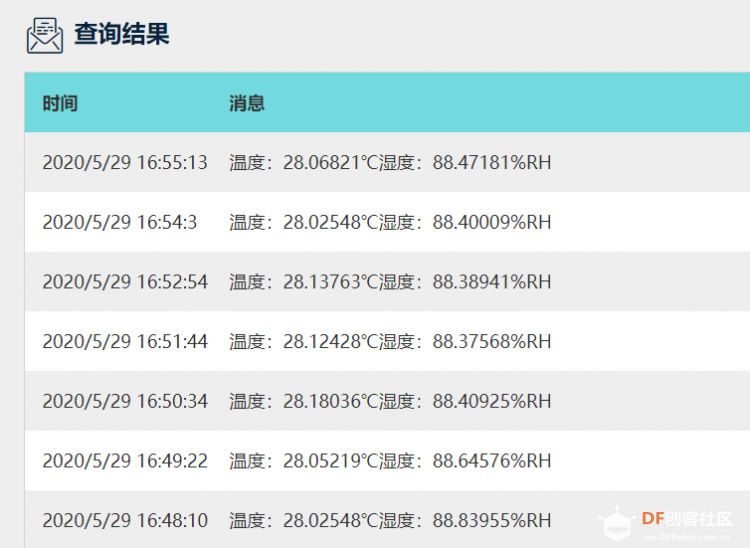This screenshot has height=548, width=750.
Task: Select message with temperature 28.18036°C
Action: click(x=390, y=401)
